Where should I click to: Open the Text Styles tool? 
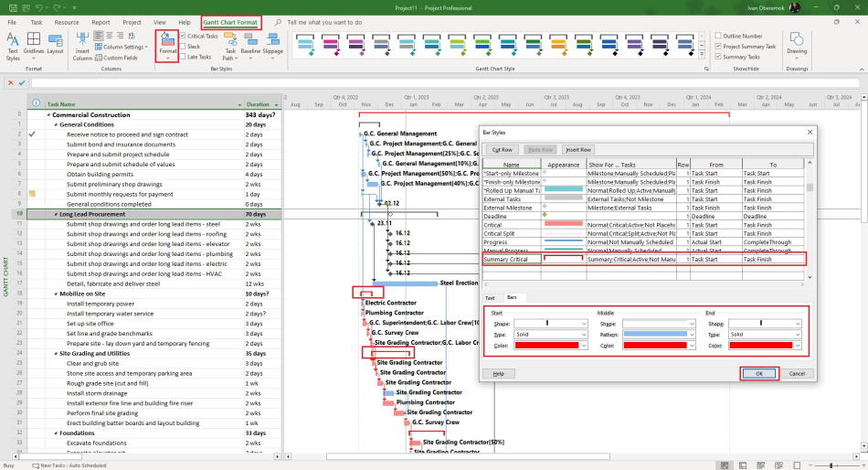click(x=13, y=46)
